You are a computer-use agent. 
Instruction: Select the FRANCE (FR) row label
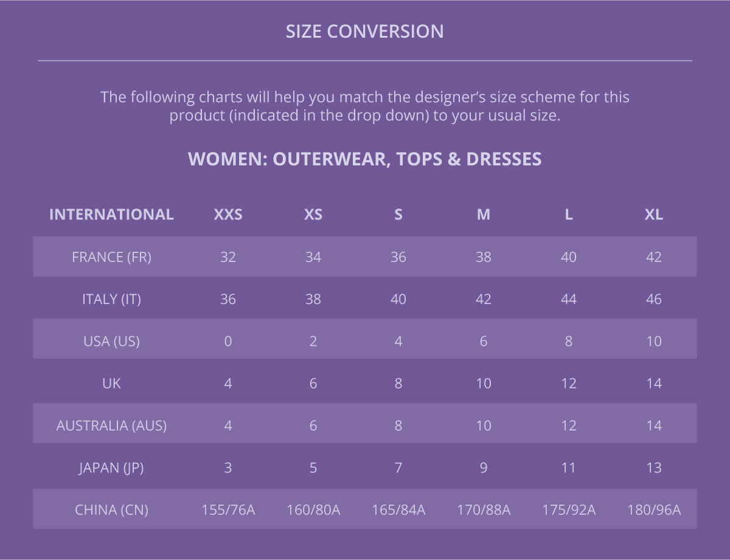coord(111,257)
